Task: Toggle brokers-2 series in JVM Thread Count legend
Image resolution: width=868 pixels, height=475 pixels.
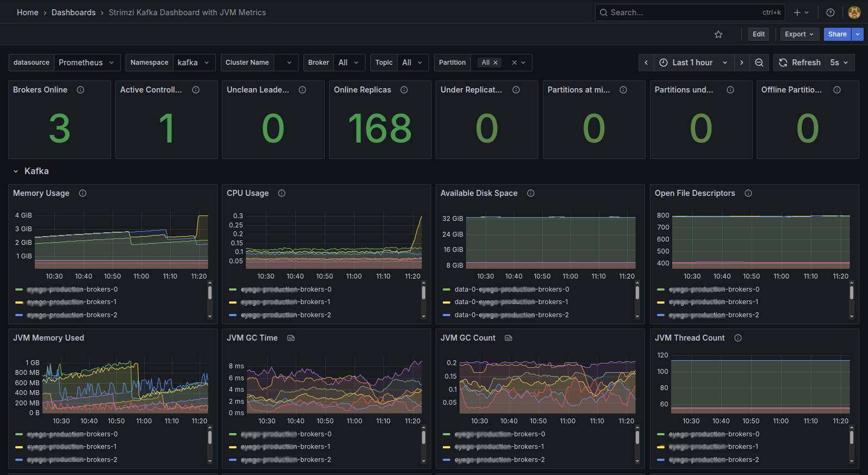Action: pyautogui.click(x=709, y=460)
